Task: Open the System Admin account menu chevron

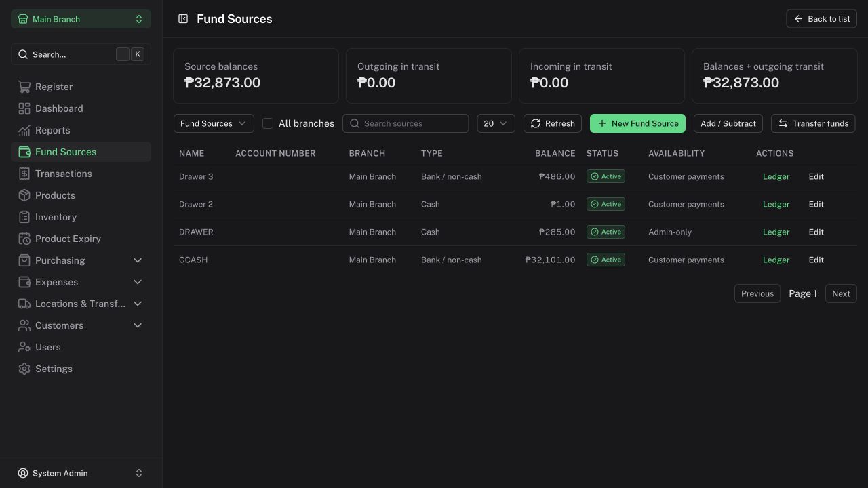Action: (139, 473)
